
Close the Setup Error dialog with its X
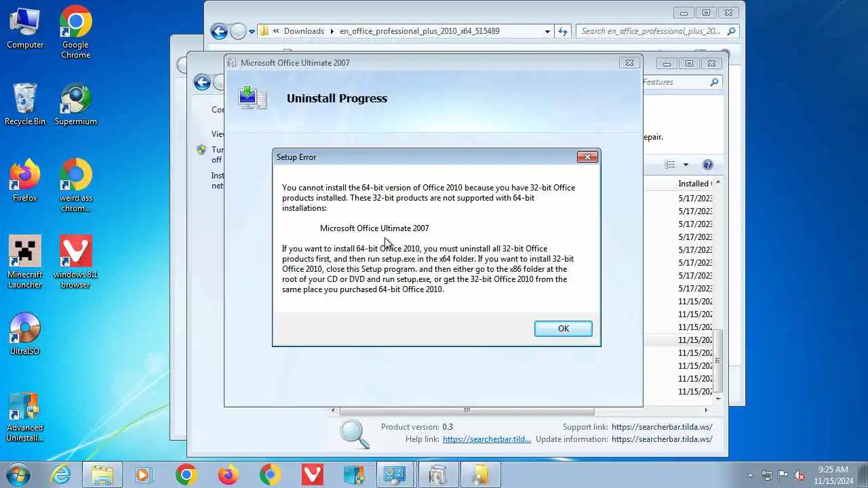(x=587, y=157)
